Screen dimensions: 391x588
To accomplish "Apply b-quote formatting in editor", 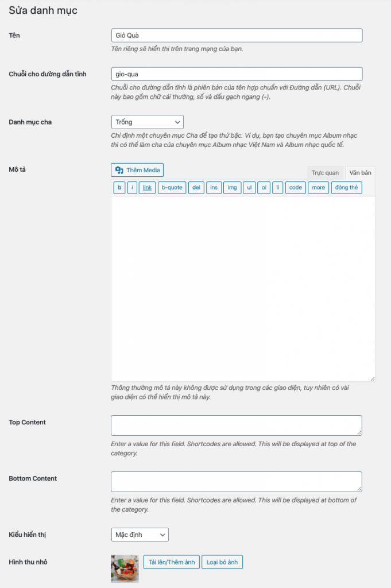I will point(172,188).
